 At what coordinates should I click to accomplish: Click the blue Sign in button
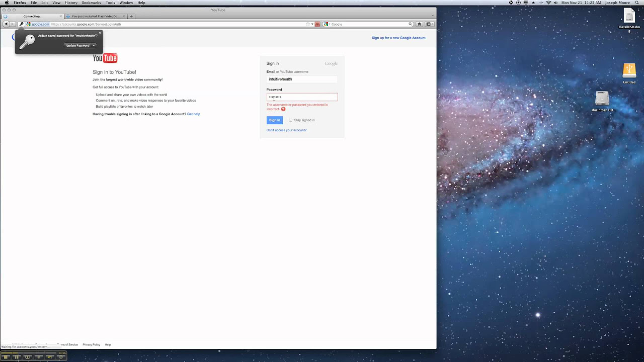(x=275, y=120)
